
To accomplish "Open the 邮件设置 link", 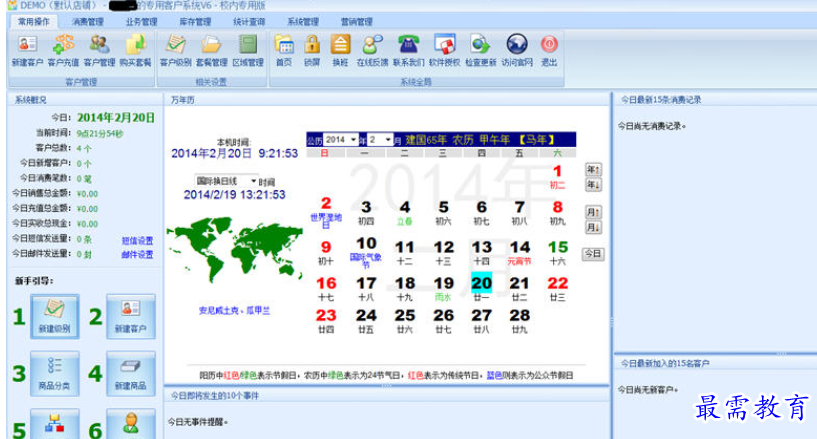I will coord(137,254).
